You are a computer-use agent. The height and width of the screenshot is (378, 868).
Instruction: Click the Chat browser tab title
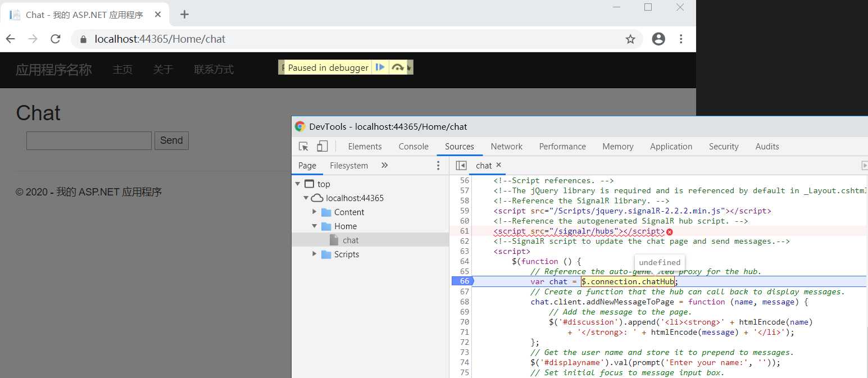coord(84,15)
